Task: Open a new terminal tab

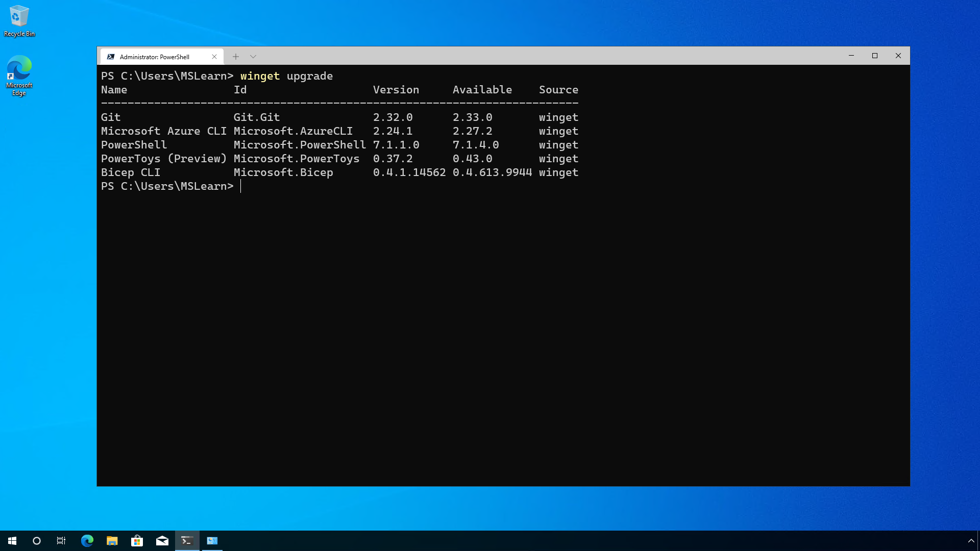Action: (236, 56)
